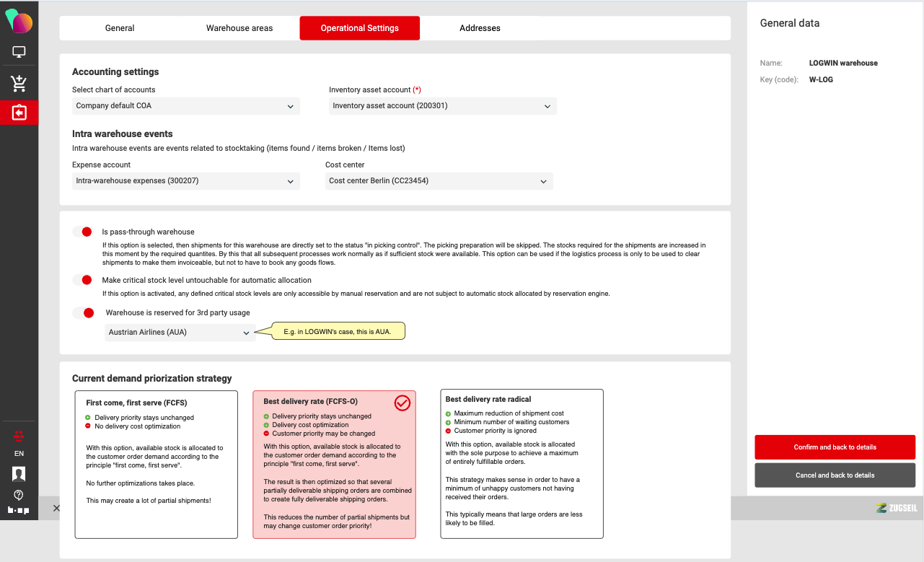Select the 'Best delivery rate radical' strategy card
The height and width of the screenshot is (562, 924).
click(x=522, y=464)
